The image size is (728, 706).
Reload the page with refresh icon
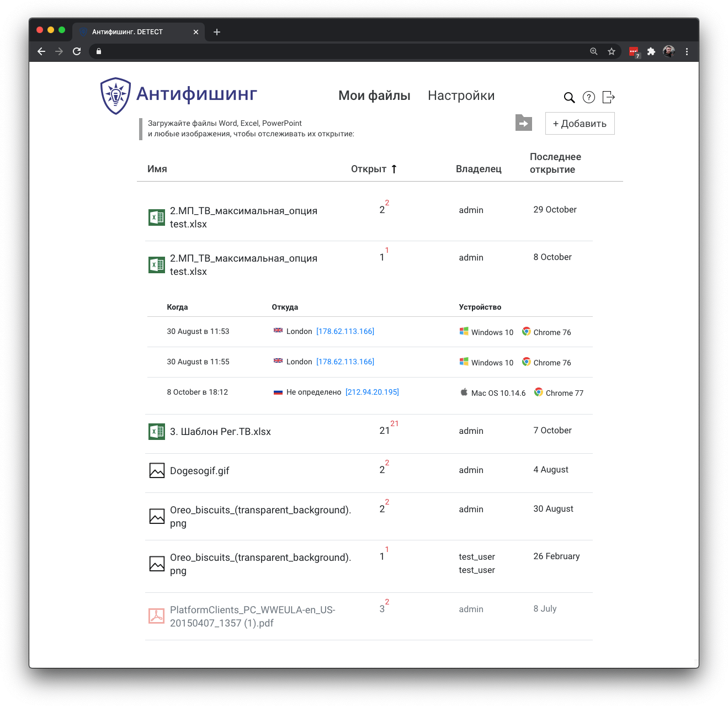(77, 51)
